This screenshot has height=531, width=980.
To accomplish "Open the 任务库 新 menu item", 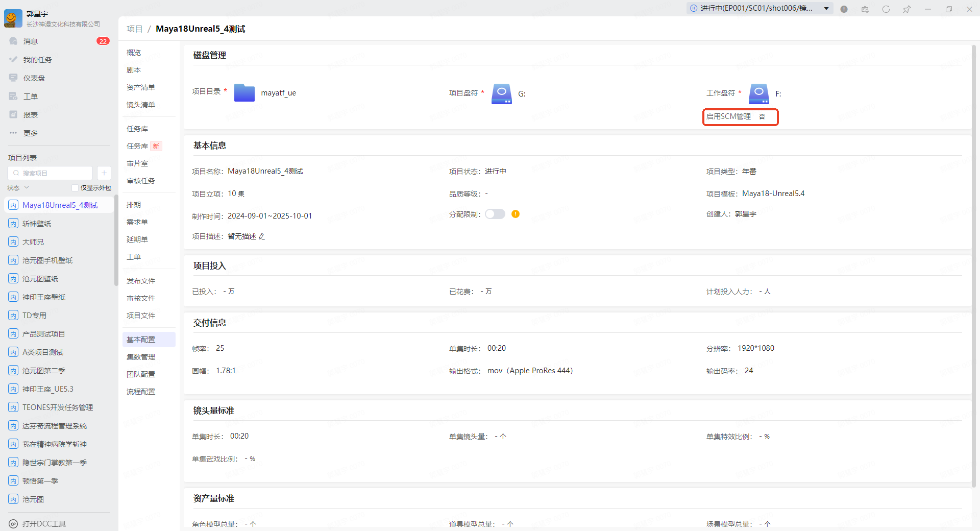I will [144, 146].
